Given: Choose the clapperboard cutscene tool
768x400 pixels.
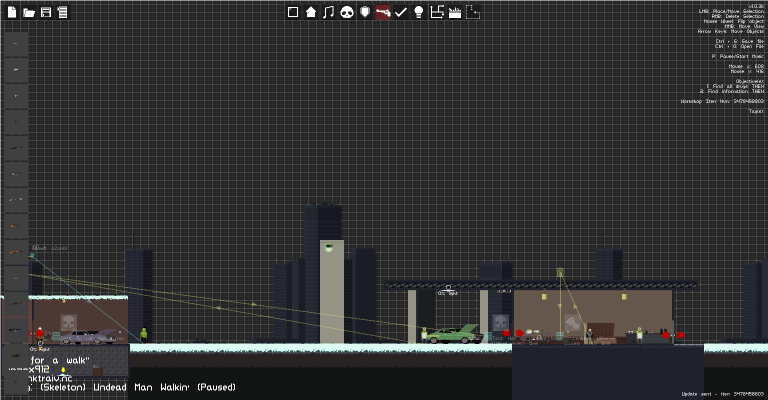Looking at the screenshot, I should pos(455,12).
